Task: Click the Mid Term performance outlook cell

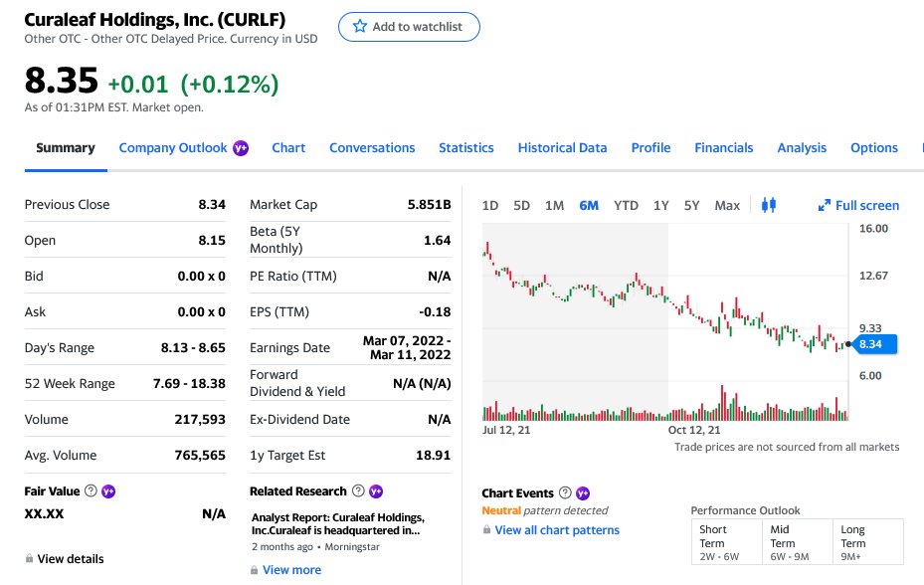Action: coord(798,542)
